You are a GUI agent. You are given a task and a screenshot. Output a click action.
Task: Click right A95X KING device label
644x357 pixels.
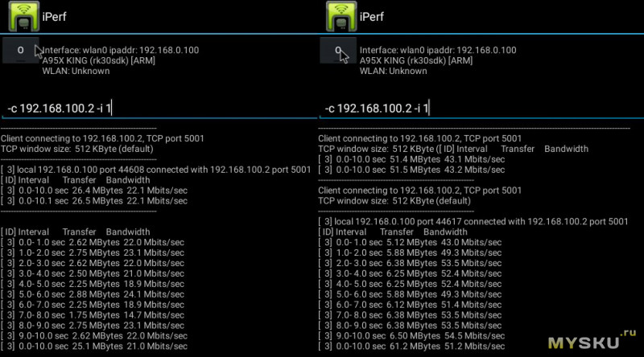tap(415, 60)
